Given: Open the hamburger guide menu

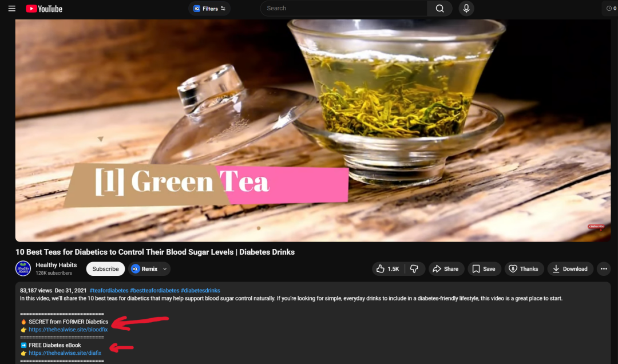Looking at the screenshot, I should (x=11, y=9).
